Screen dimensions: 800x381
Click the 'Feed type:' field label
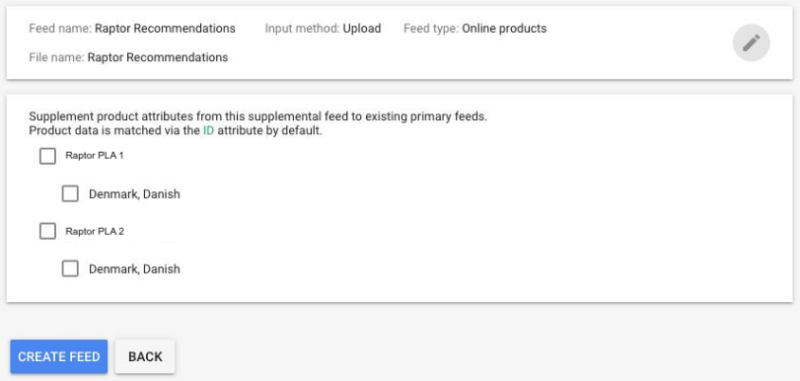[x=431, y=29]
